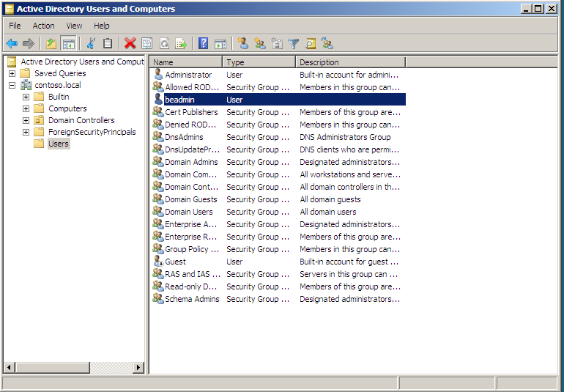
Task: Toggle Show/Hide Console Tree toolbar icon
Action: tap(68, 44)
